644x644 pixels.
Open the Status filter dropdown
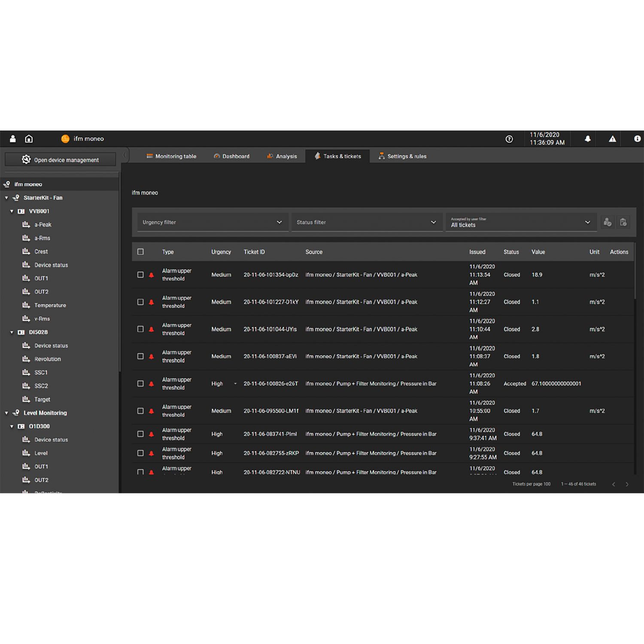pyautogui.click(x=367, y=222)
